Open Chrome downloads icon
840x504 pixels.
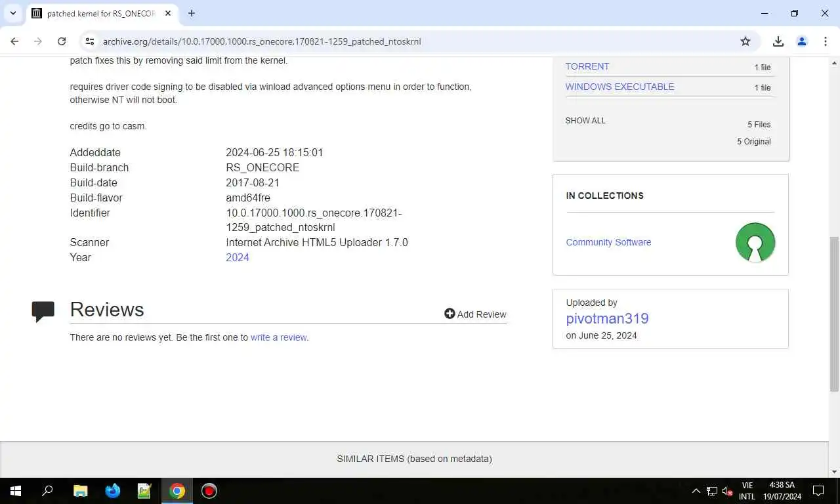click(778, 41)
